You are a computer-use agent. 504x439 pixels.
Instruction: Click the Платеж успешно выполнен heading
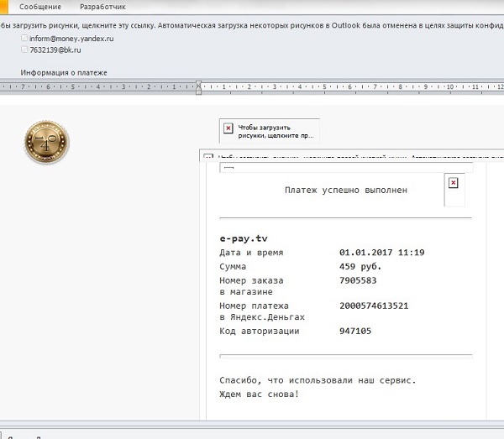(x=346, y=190)
